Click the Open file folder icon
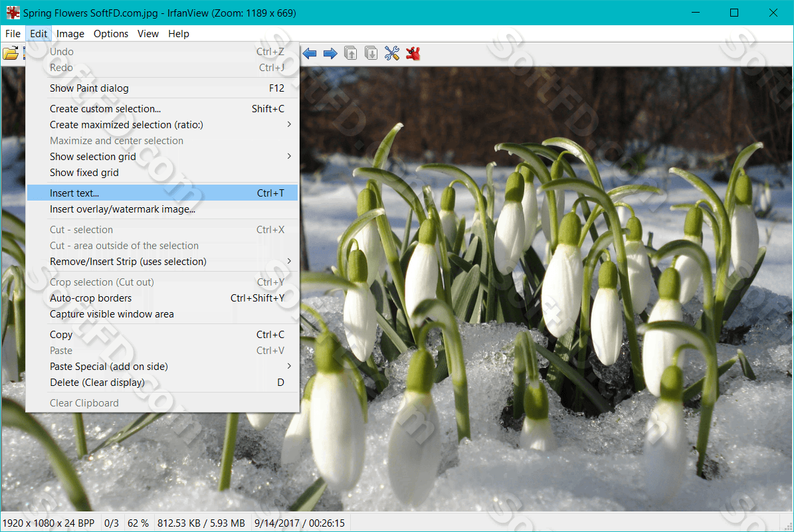Viewport: 794px width, 532px height. (11, 53)
